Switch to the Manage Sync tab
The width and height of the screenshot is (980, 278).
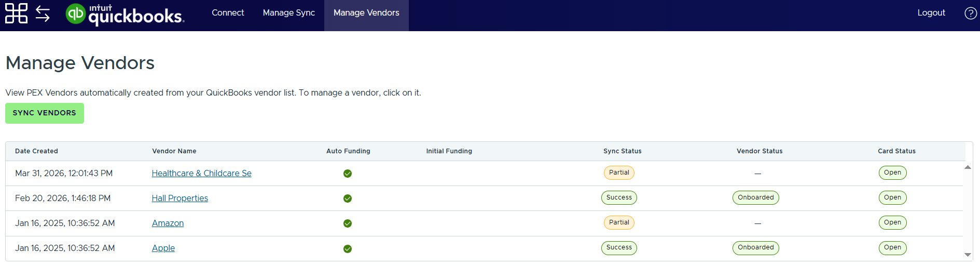pos(289,13)
